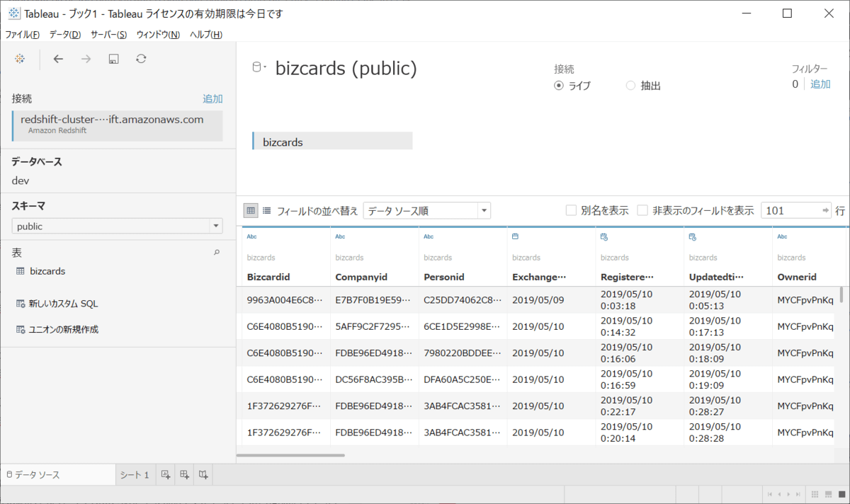This screenshot has height=504, width=850.
Task: Save the workbook with the disk icon
Action: 113,59
